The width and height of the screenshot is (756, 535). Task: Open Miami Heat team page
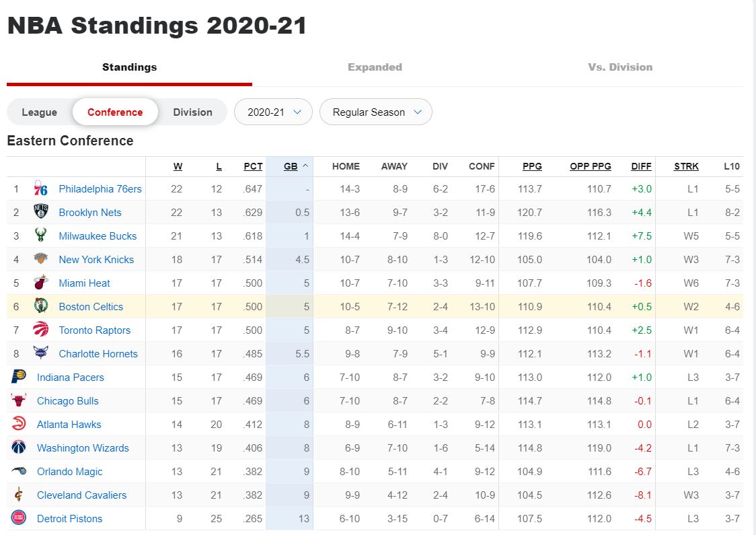coord(84,283)
